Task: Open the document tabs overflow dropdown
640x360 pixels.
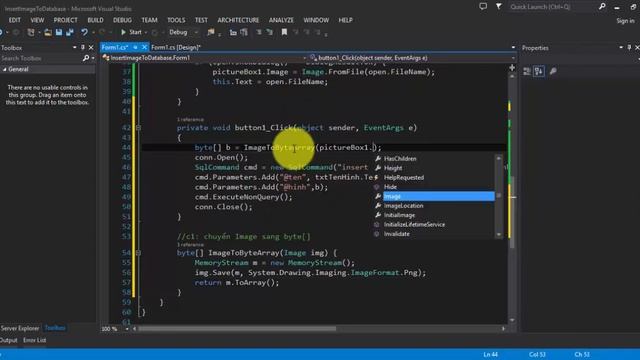Action: (x=513, y=47)
